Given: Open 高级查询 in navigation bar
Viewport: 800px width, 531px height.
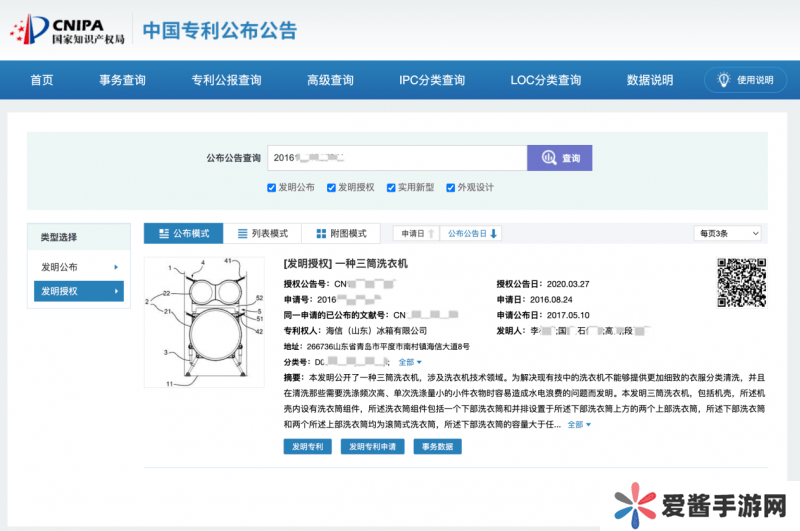Looking at the screenshot, I should pos(330,80).
